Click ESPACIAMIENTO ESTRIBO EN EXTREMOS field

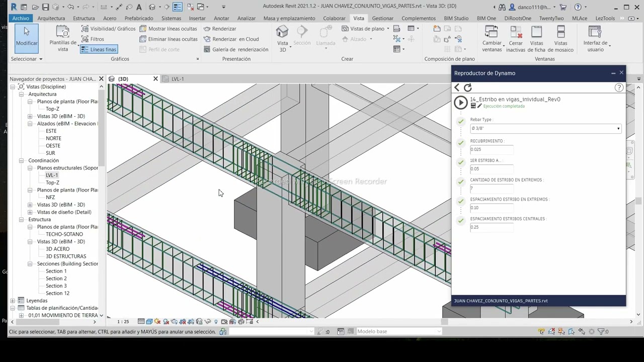point(492,208)
